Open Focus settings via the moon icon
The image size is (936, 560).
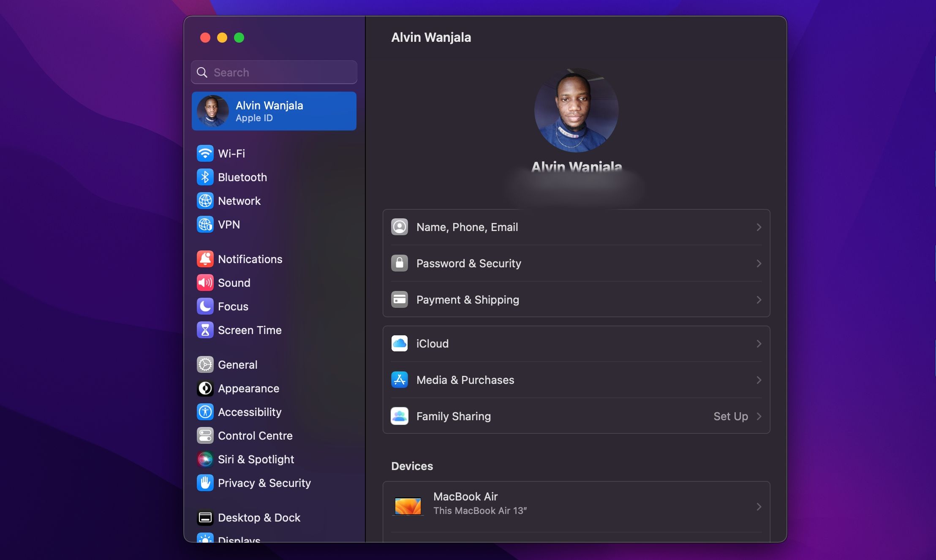point(206,306)
